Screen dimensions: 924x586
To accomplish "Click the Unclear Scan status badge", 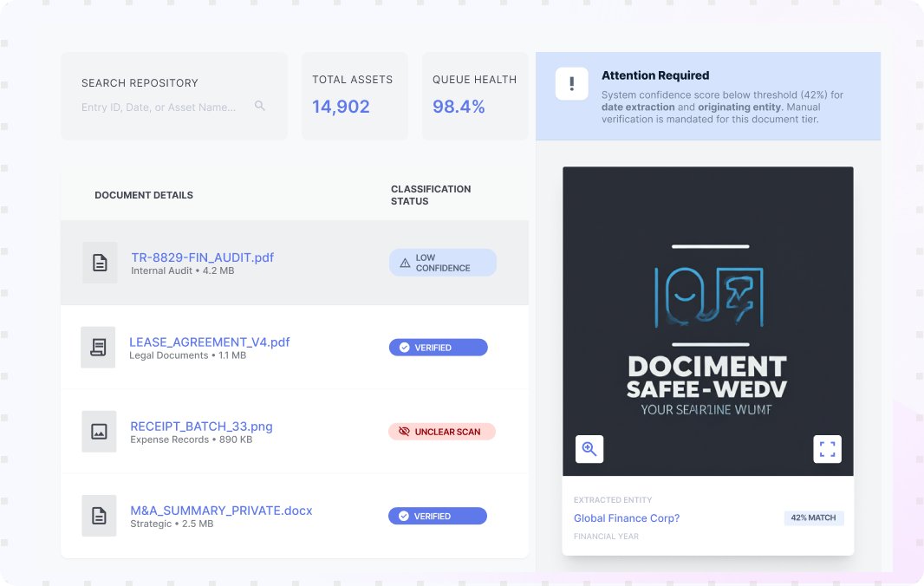I will click(x=441, y=432).
